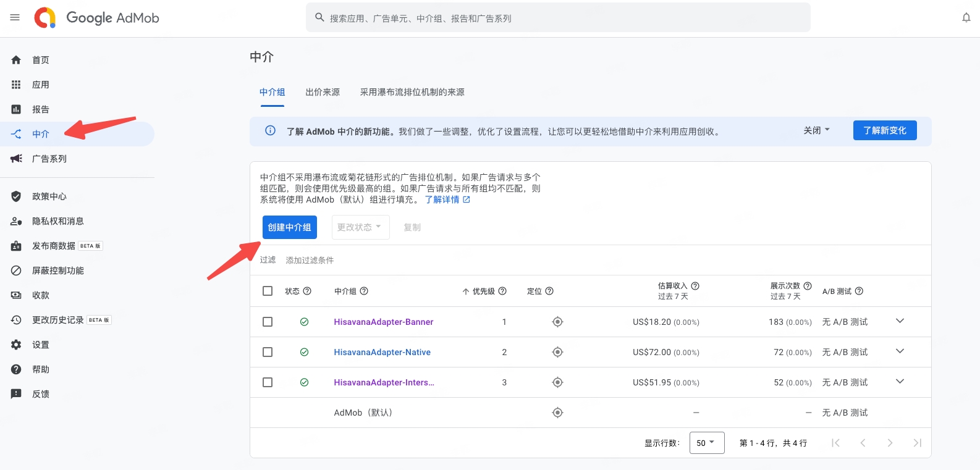Click the reports chart icon beside 报告
Image resolution: width=980 pixels, height=470 pixels.
coord(16,109)
